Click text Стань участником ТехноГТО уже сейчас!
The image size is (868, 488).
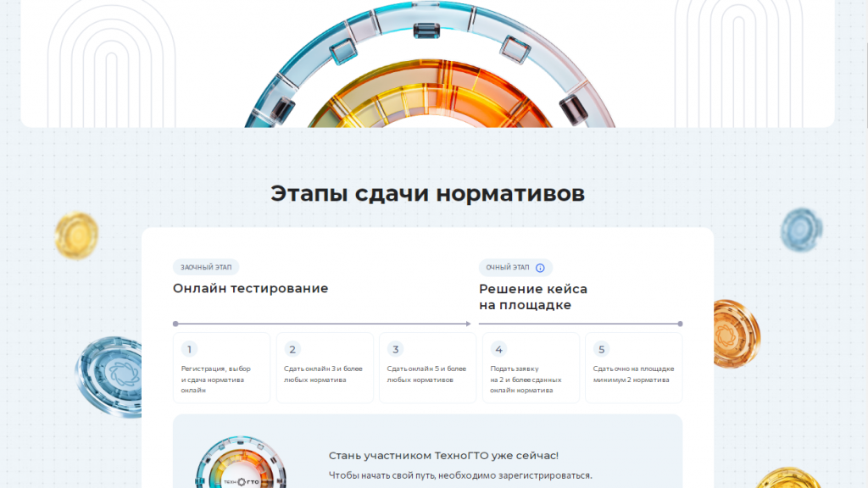click(x=443, y=455)
